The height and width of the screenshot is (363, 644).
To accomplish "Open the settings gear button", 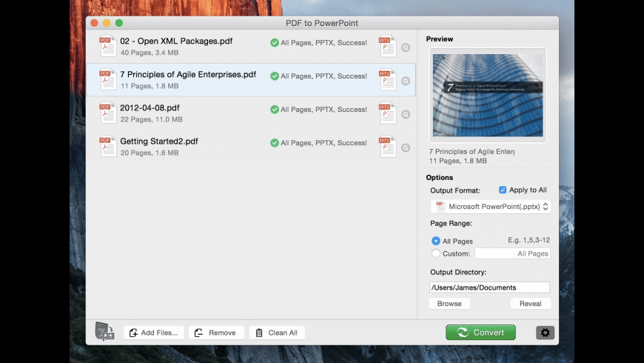I will click(545, 333).
